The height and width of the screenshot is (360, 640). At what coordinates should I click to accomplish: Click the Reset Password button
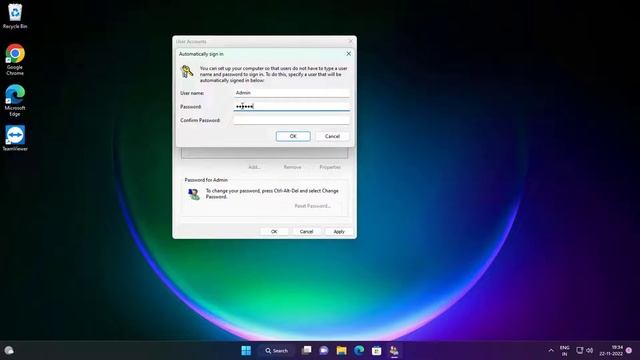(x=312, y=206)
